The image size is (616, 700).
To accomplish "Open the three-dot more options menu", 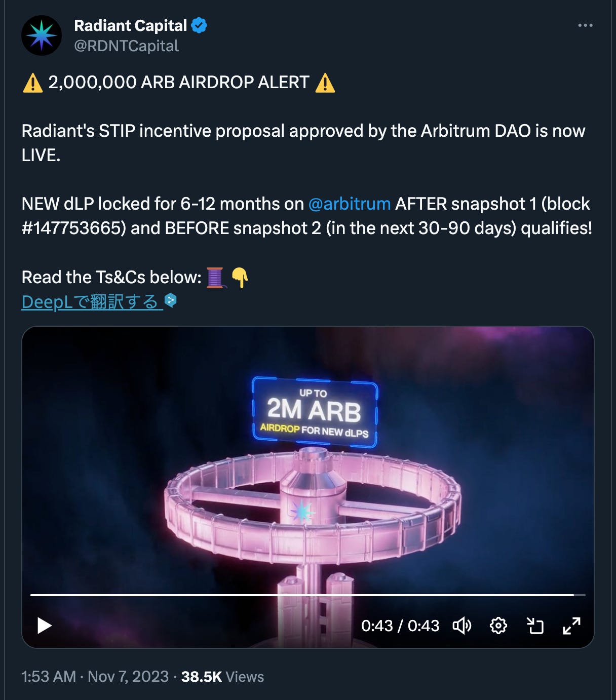I will point(585,25).
